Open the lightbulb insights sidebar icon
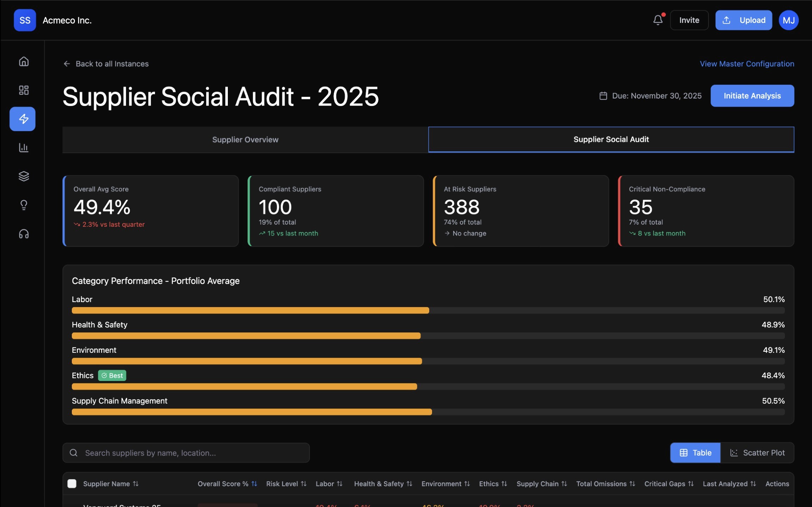812x507 pixels. [x=24, y=205]
